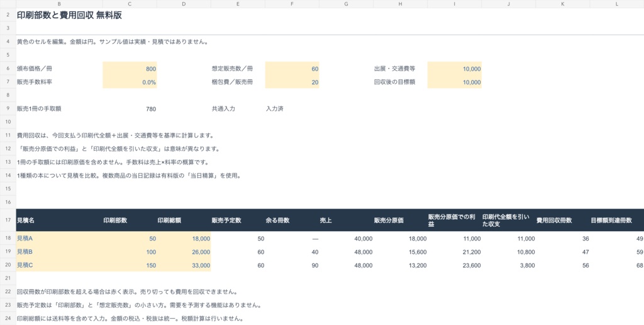This screenshot has height=325, width=644.
Task: Edit 見積B 印刷総額 value 26,000
Action: click(x=184, y=252)
